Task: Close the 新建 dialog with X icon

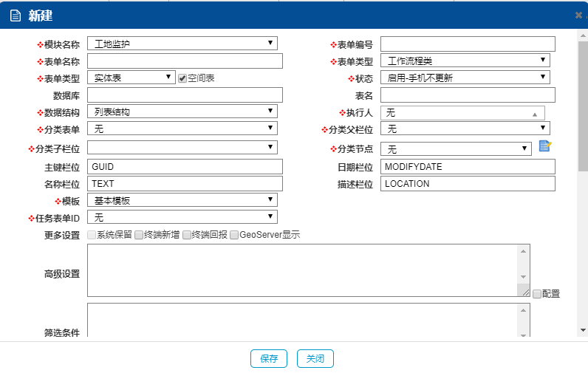Action: click(578, 16)
